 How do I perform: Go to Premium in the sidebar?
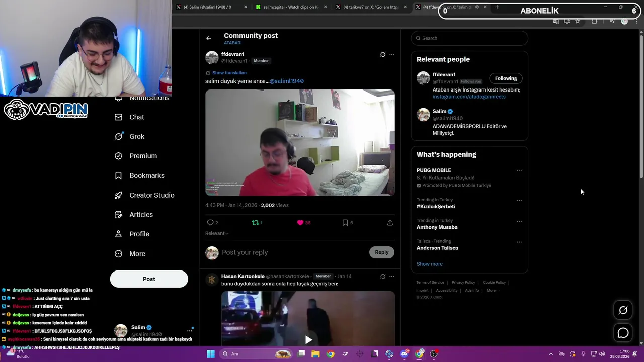click(135, 156)
